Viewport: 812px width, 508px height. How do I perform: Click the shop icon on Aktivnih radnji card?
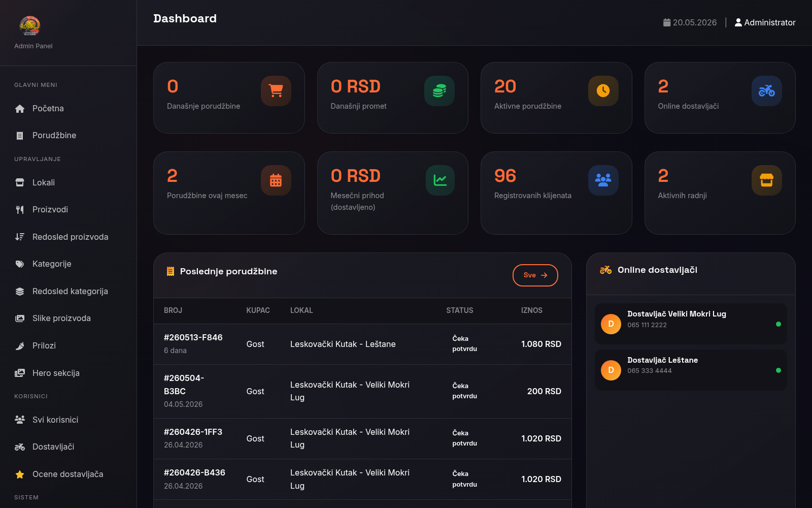767,180
